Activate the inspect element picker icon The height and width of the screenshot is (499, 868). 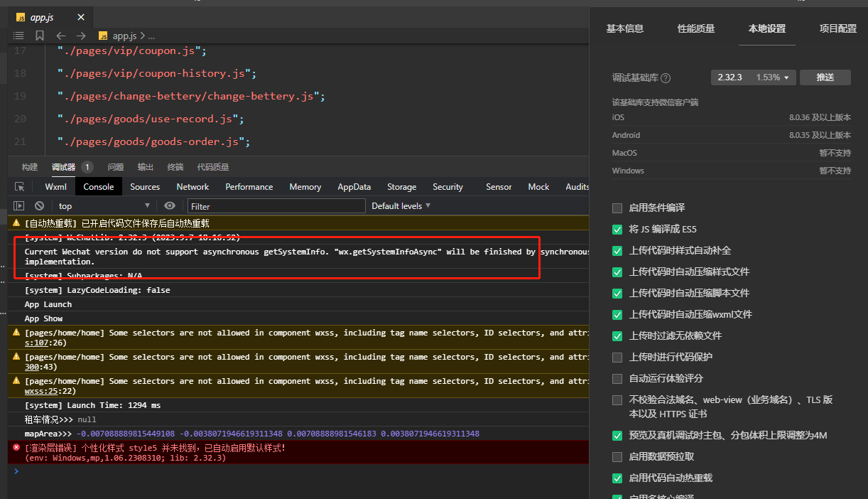point(20,187)
